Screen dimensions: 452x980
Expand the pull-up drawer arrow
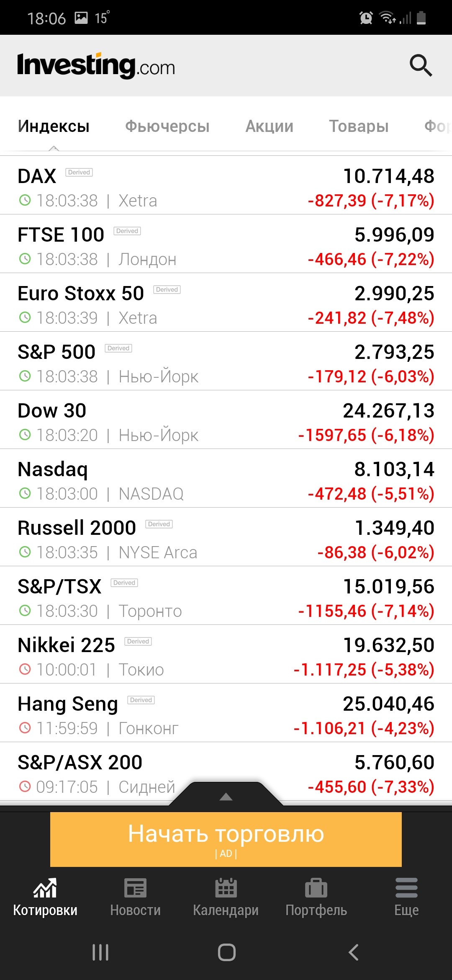pyautogui.click(x=226, y=796)
